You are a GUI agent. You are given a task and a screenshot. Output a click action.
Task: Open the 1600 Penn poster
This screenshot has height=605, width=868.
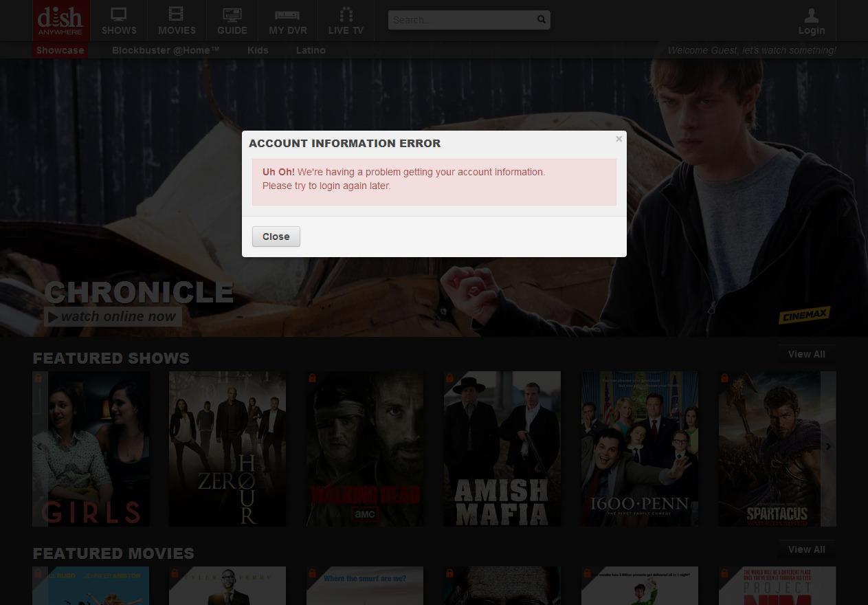[x=640, y=449]
